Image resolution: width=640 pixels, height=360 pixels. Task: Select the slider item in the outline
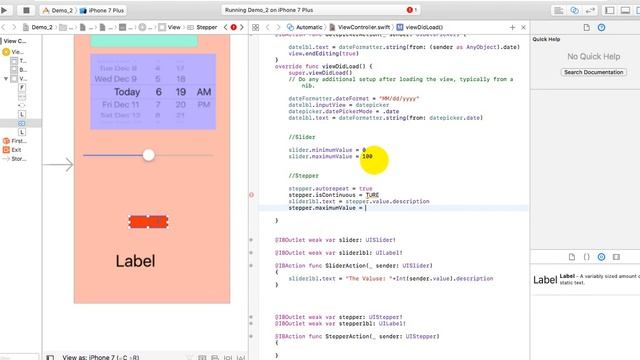click(22, 105)
